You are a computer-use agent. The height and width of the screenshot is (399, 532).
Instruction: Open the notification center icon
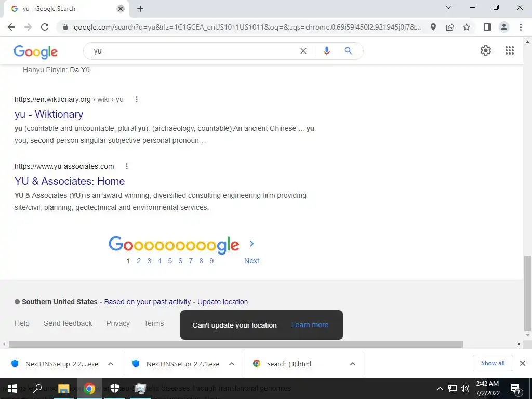516,389
